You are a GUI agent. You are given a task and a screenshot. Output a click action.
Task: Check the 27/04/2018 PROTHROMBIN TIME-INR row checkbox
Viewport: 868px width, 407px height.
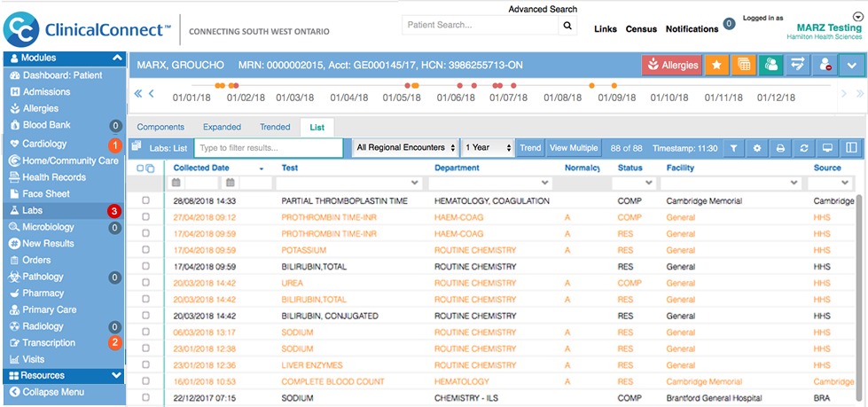coord(145,217)
